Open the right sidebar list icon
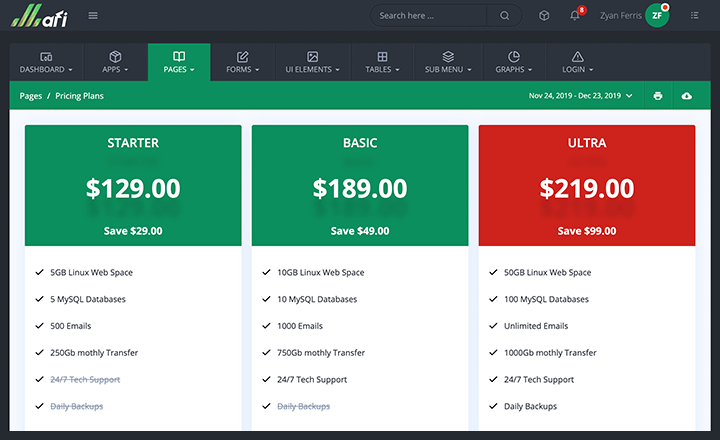 coord(694,15)
